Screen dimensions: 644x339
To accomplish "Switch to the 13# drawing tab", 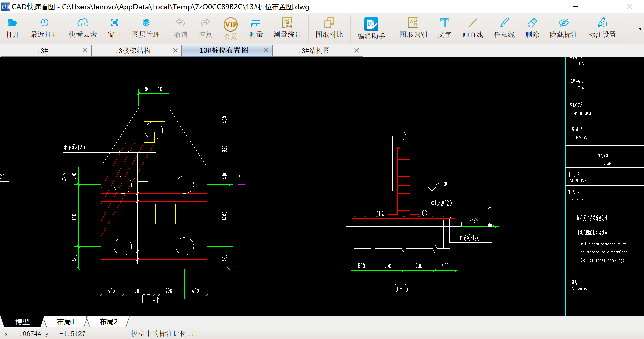I will pyautogui.click(x=43, y=51).
